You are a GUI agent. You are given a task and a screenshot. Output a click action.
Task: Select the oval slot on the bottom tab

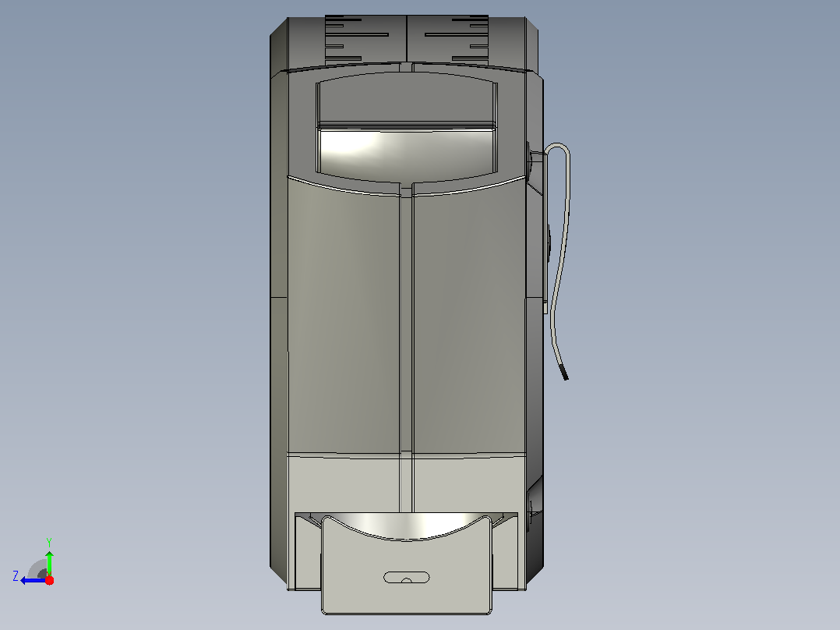[407, 578]
